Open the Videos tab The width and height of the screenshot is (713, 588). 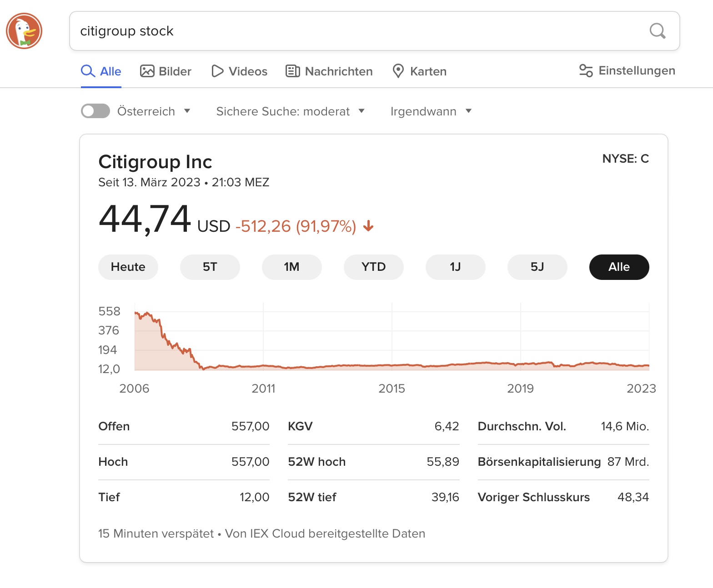tap(240, 71)
